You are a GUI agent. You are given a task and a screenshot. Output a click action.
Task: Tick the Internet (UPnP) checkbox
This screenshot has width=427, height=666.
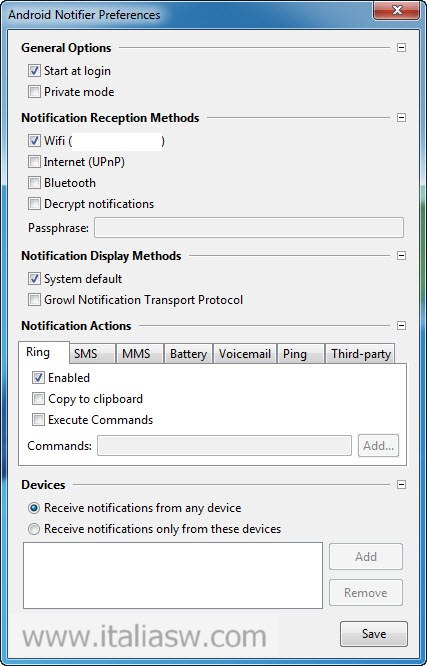click(x=34, y=162)
